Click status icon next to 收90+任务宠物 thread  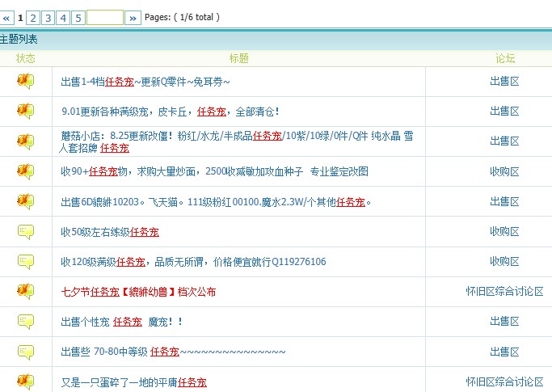(26, 171)
